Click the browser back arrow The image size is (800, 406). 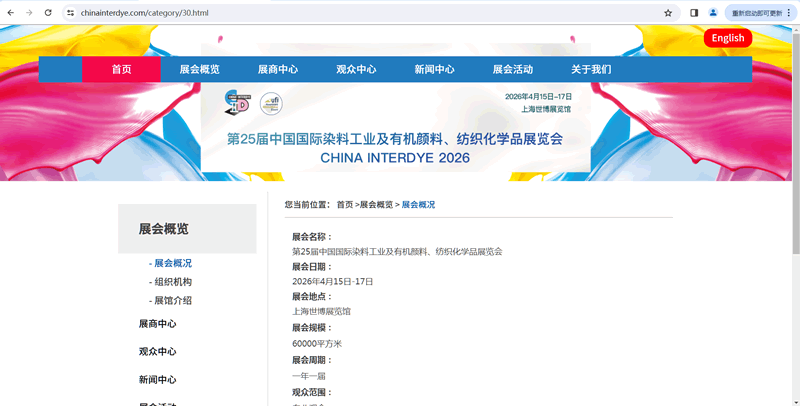[x=11, y=13]
